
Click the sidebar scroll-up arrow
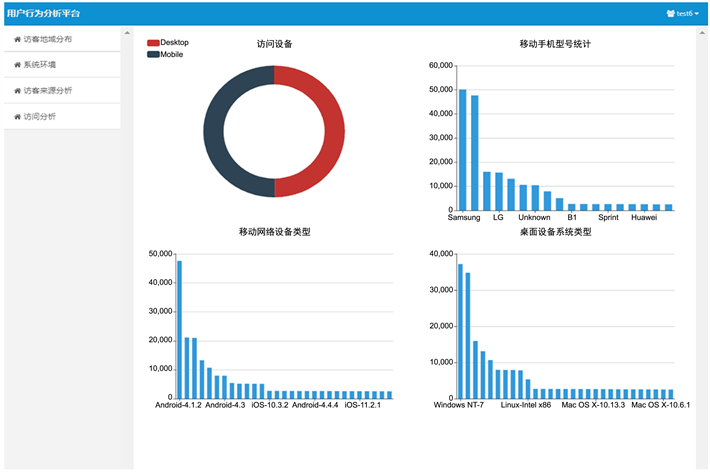point(127,33)
